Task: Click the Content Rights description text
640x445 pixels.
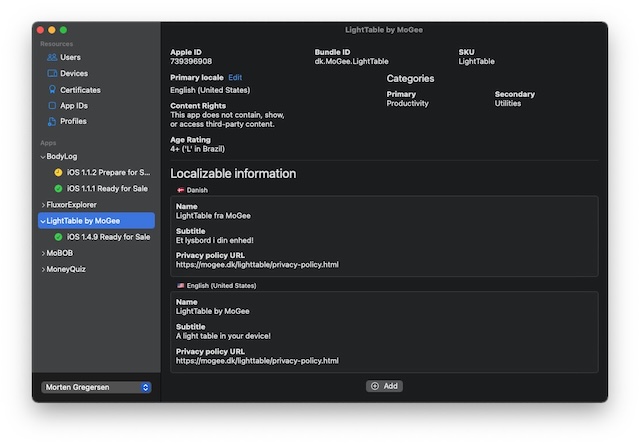Action: (227, 120)
